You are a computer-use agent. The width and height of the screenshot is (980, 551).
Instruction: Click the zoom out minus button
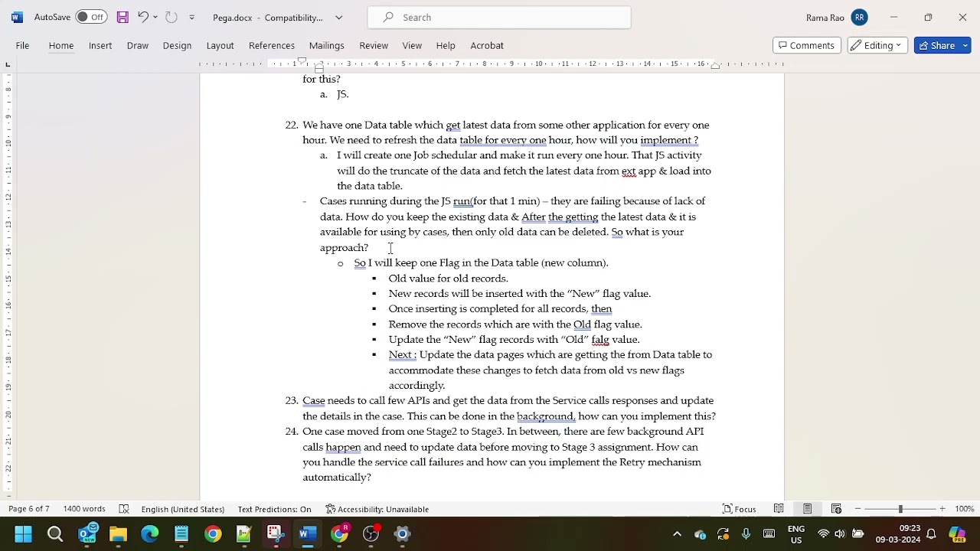(858, 509)
